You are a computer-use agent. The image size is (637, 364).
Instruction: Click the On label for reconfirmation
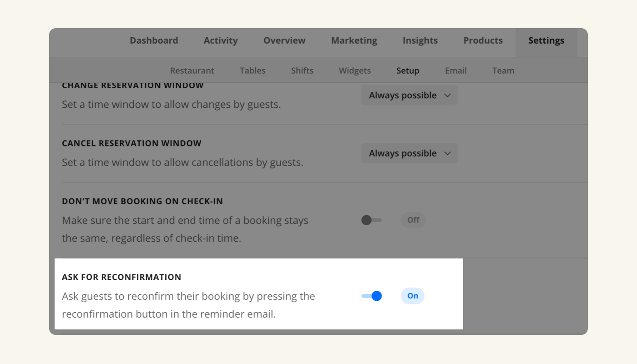[413, 296]
